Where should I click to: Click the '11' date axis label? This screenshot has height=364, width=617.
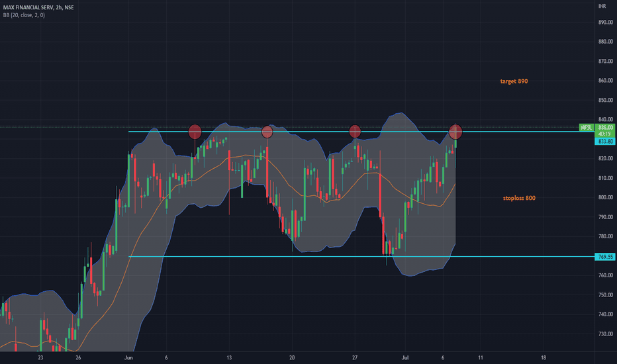click(x=481, y=357)
